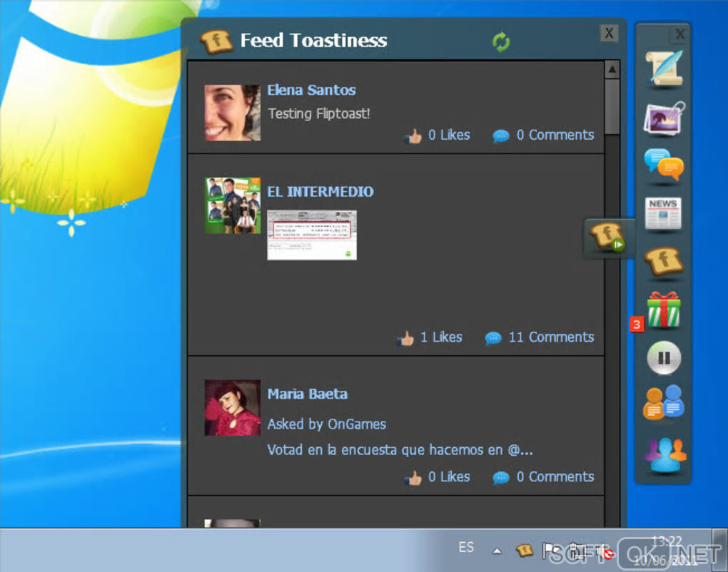Refresh the Feed Toastiness feed
The height and width of the screenshot is (572, 728).
501,42
